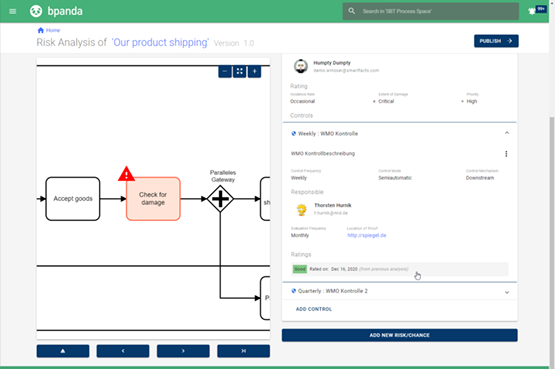Zoom out the diagram with minus button
Screen dimensions: 555x369
[225, 71]
